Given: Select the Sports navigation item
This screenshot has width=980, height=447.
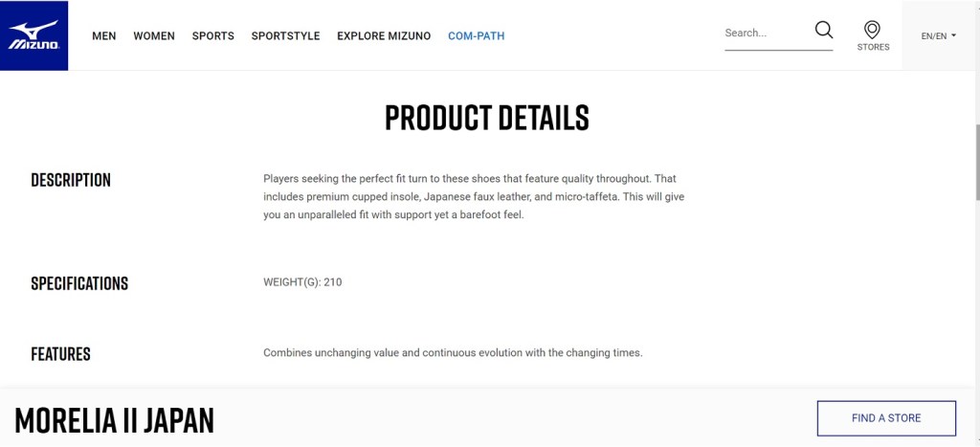Looking at the screenshot, I should pos(212,36).
